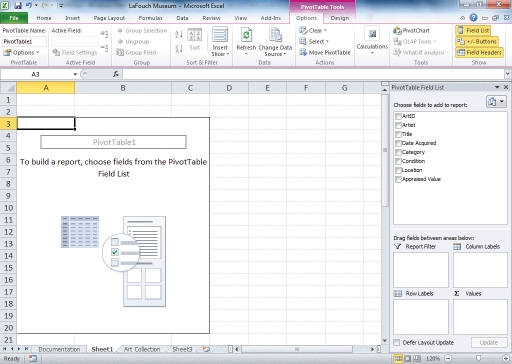Click zoom in plus button
Screen dimensions: 512x364
click(506, 359)
